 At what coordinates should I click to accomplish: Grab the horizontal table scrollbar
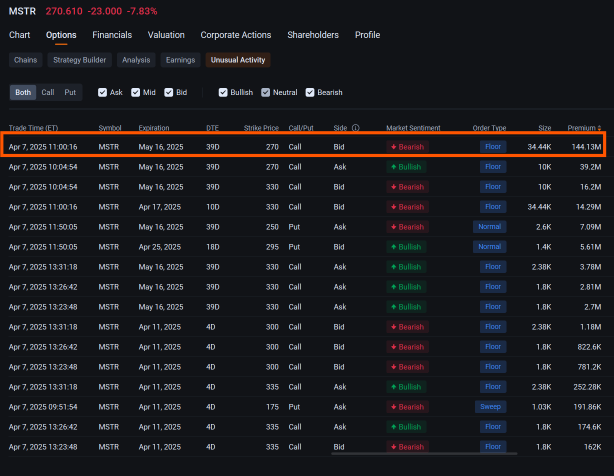tap(424, 454)
